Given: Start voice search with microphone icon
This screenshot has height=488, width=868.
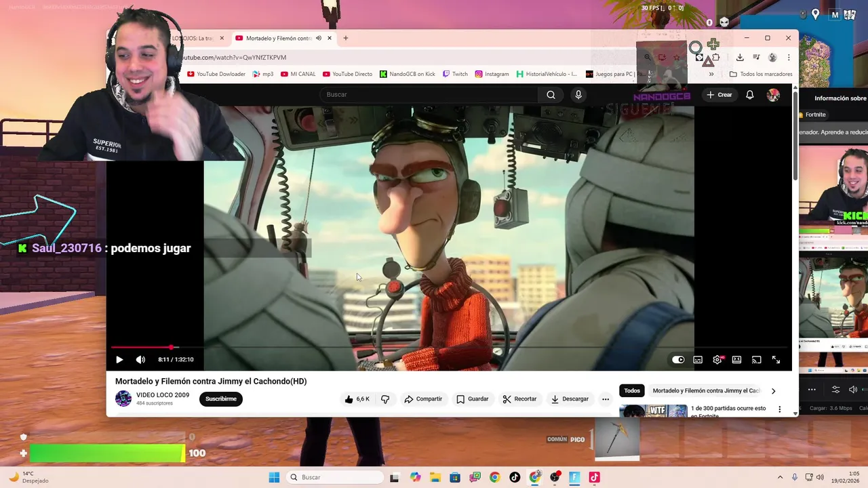Looking at the screenshot, I should pyautogui.click(x=578, y=95).
